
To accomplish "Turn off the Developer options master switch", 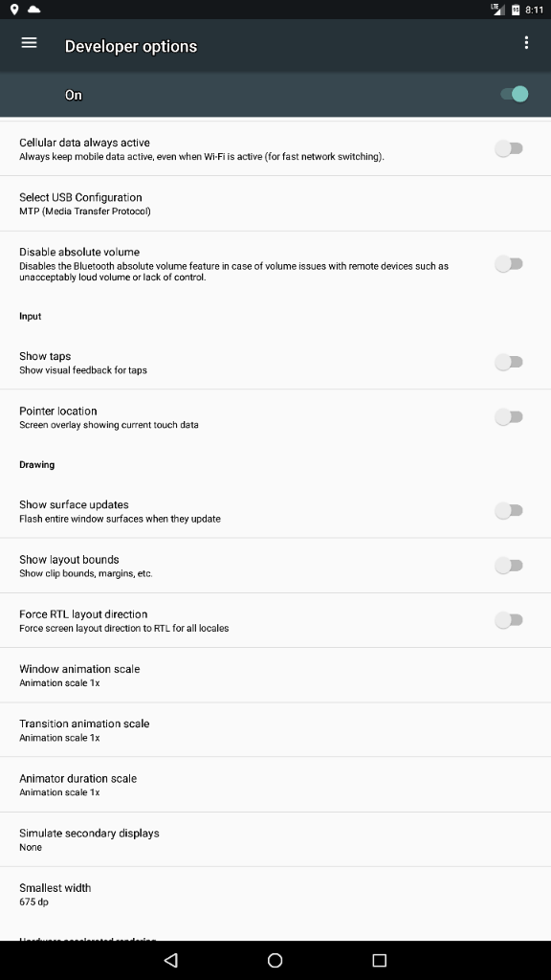I will pyautogui.click(x=514, y=95).
